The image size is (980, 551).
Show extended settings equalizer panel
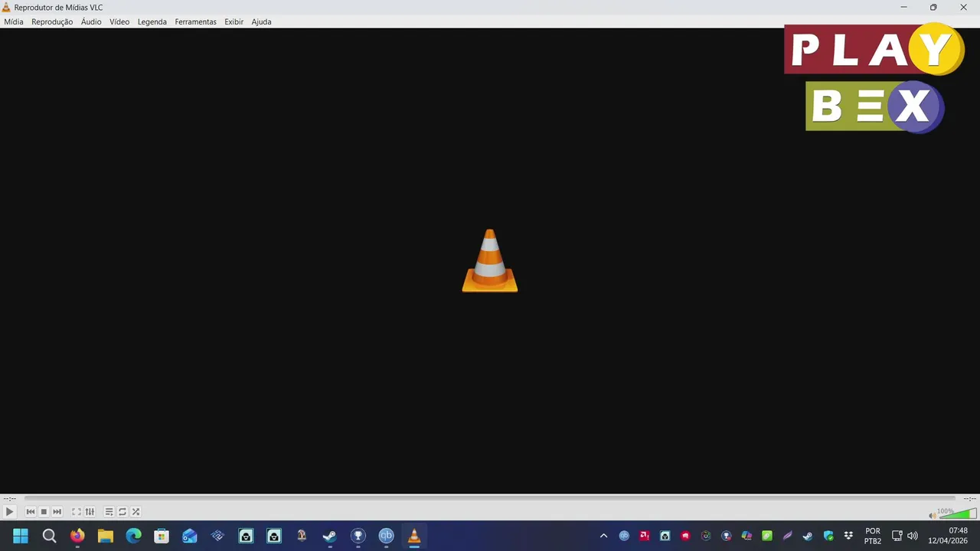90,512
